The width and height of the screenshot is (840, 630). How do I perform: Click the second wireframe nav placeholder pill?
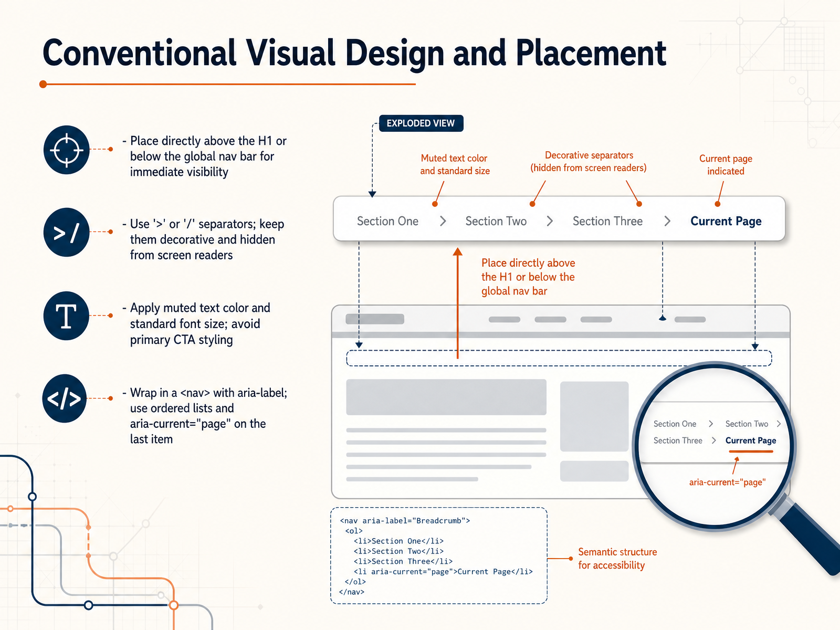[x=550, y=320]
